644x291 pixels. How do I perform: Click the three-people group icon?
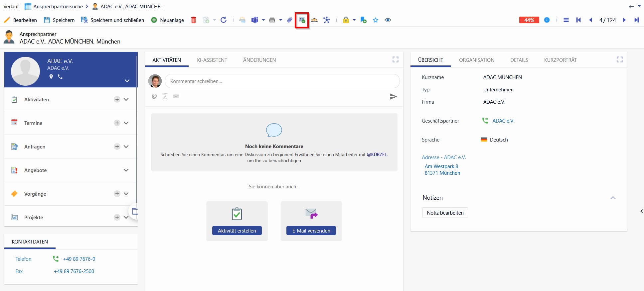click(x=314, y=20)
